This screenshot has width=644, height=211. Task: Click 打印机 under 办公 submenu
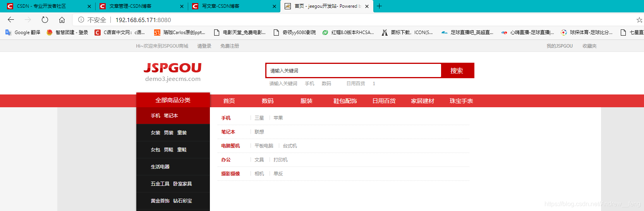[280, 160]
